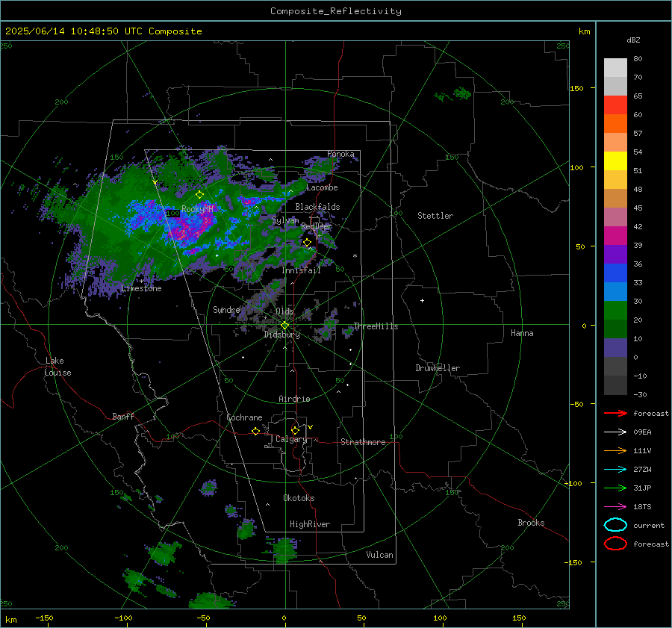Click the white 09EA arrow icon
Viewport: 672px width, 628px height.
pos(615,432)
